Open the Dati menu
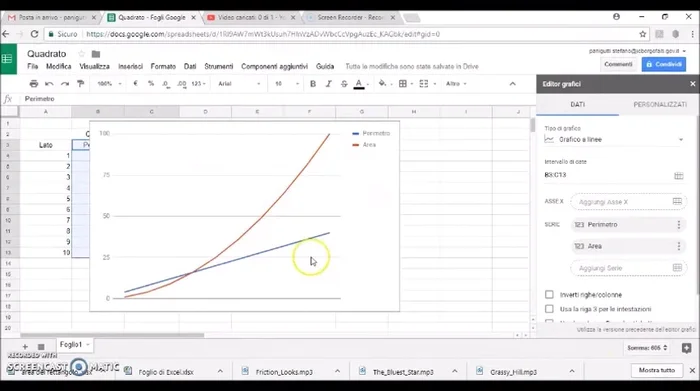700x391 pixels. (x=190, y=67)
